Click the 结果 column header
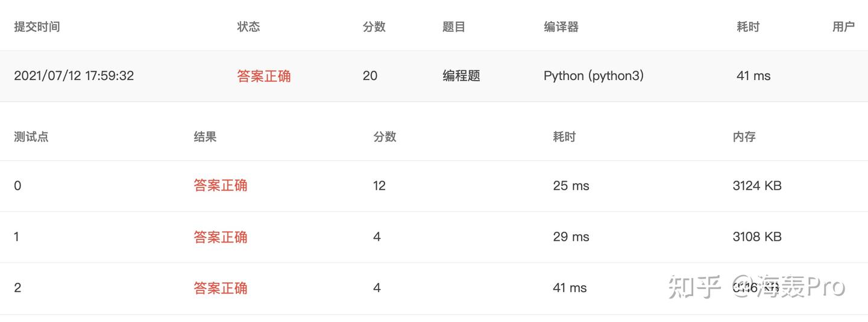 pos(205,137)
